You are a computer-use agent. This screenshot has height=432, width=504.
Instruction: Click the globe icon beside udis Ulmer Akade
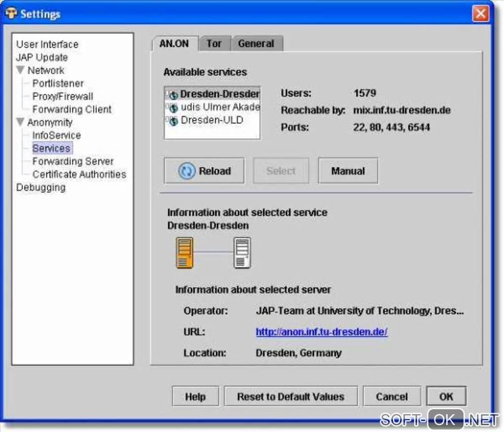[x=173, y=108]
